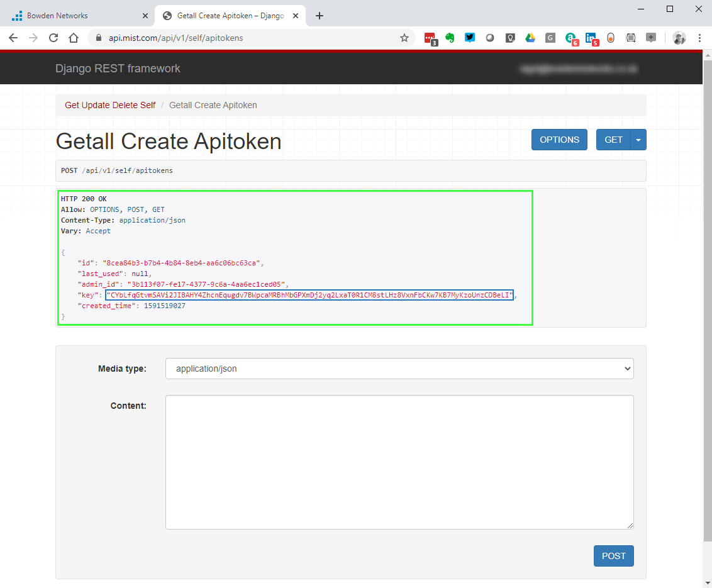Click the gray G extension icon
This screenshot has height=588, width=712.
[550, 38]
